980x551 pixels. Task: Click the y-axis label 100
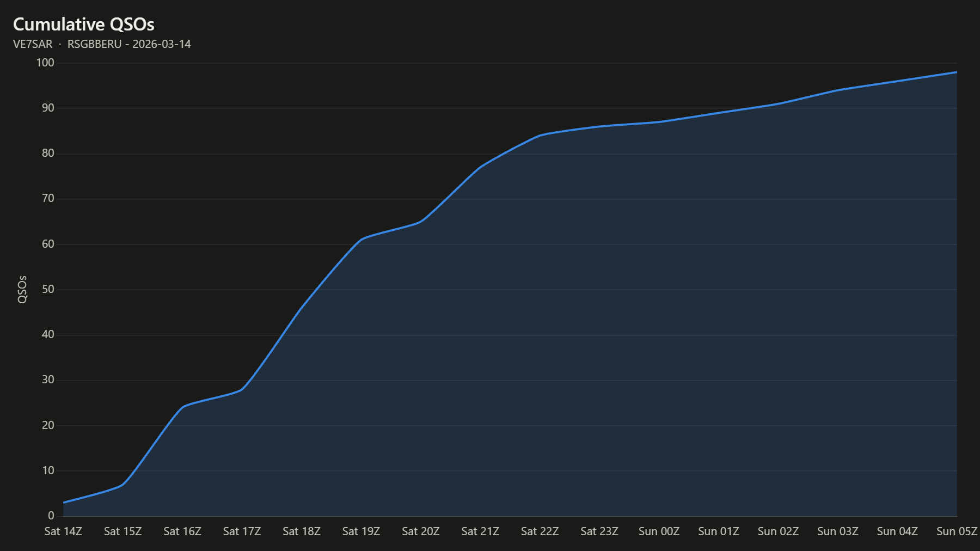coord(45,63)
